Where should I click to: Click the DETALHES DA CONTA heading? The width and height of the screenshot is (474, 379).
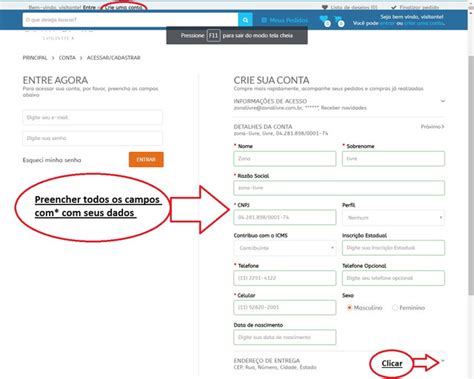click(263, 127)
